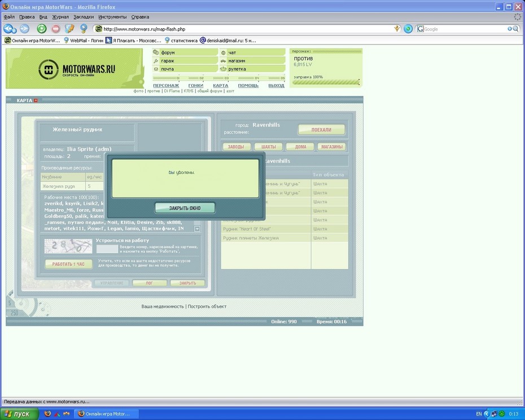Click the азот sublink

[230, 91]
